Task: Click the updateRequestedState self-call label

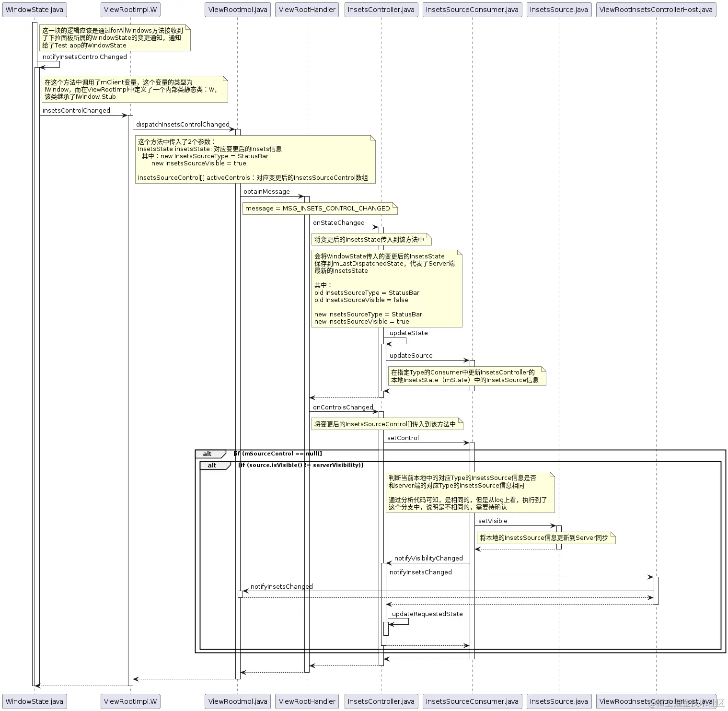Action: (426, 614)
